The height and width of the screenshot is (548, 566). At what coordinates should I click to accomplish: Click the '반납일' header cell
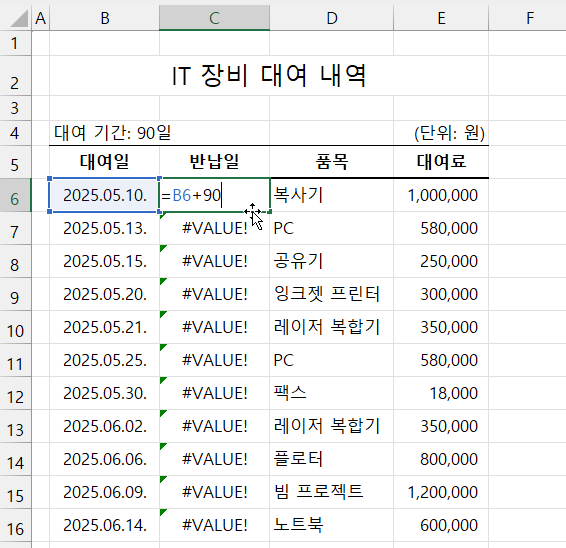[214, 162]
